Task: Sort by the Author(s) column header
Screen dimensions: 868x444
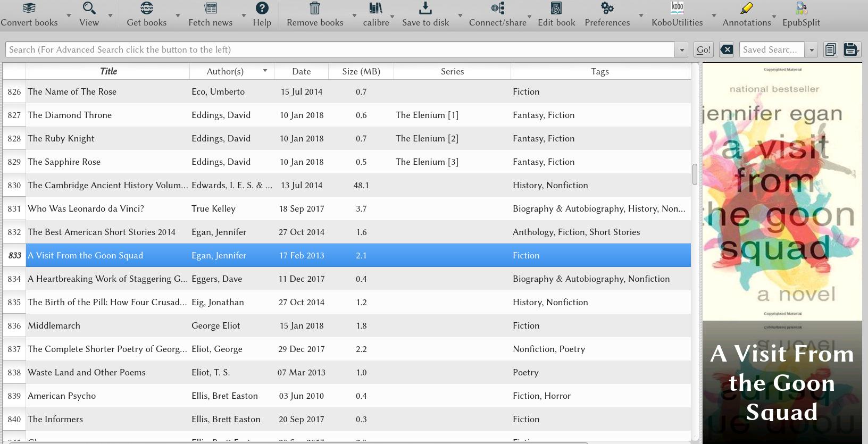Action: point(232,71)
